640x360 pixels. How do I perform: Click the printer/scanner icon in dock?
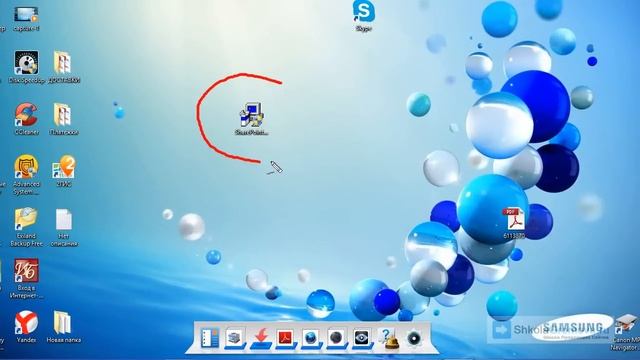point(235,338)
